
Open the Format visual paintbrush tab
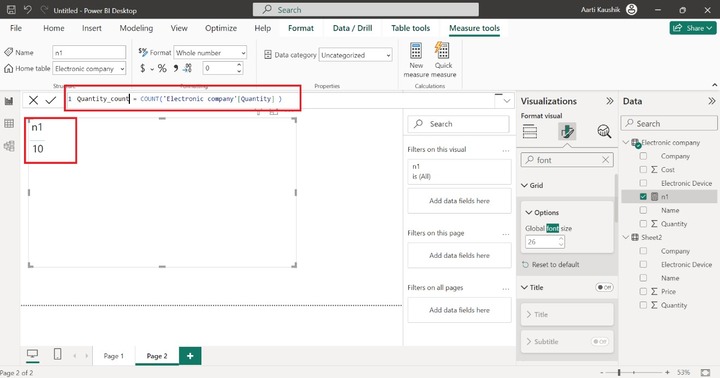point(567,132)
